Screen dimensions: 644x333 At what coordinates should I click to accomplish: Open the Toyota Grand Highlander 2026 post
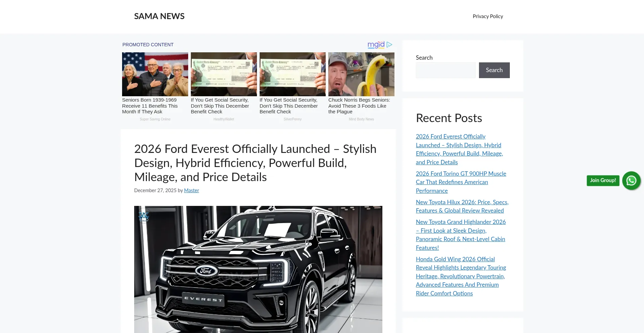point(460,235)
